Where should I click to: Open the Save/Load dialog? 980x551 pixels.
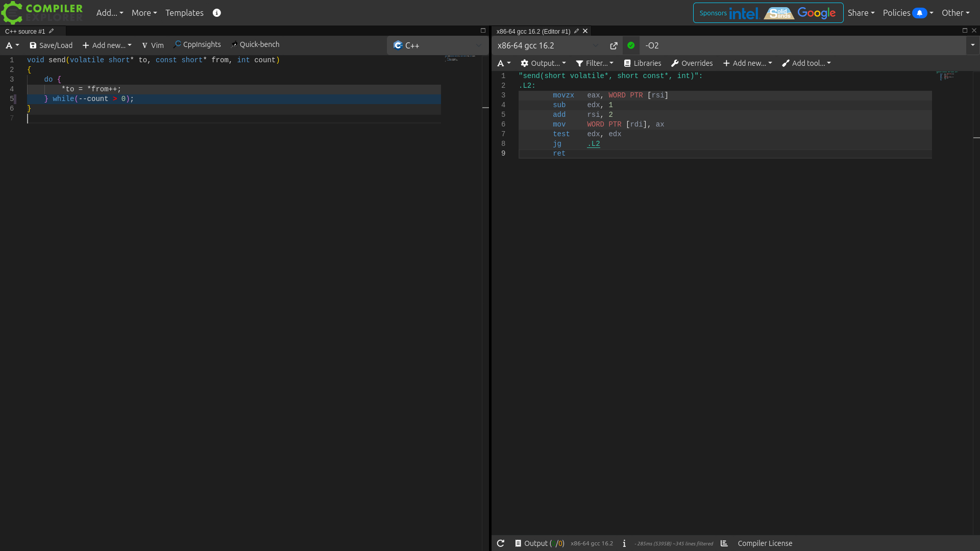pyautogui.click(x=51, y=45)
